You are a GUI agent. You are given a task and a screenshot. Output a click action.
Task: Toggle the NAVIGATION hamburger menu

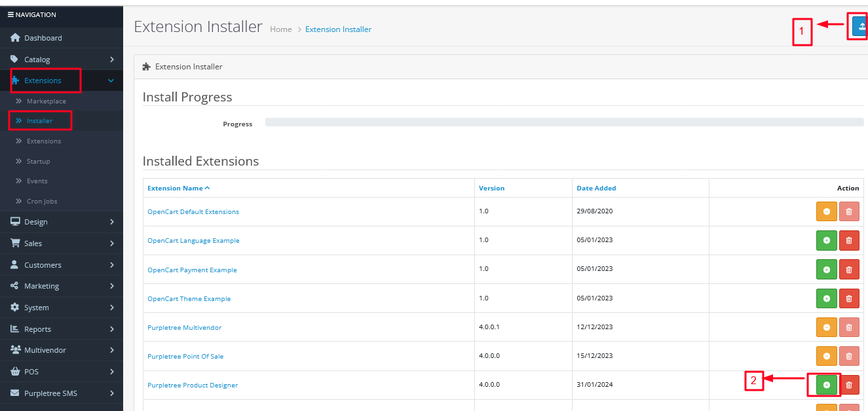[x=10, y=14]
